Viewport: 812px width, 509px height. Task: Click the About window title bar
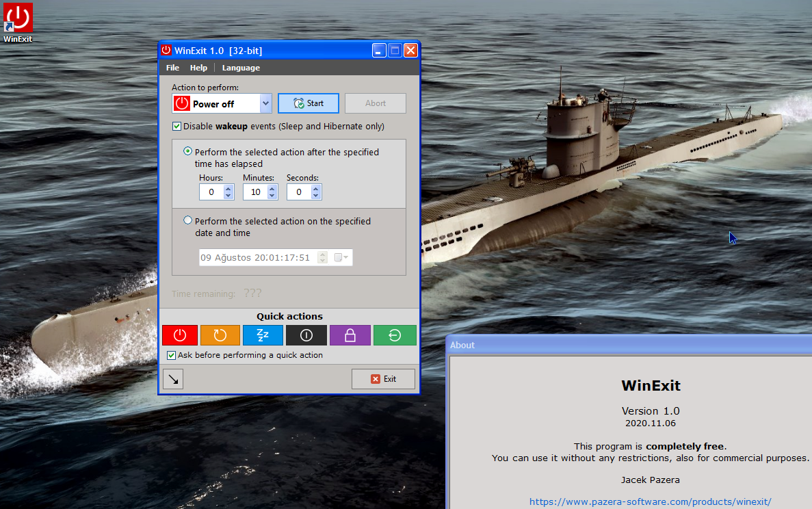point(629,345)
